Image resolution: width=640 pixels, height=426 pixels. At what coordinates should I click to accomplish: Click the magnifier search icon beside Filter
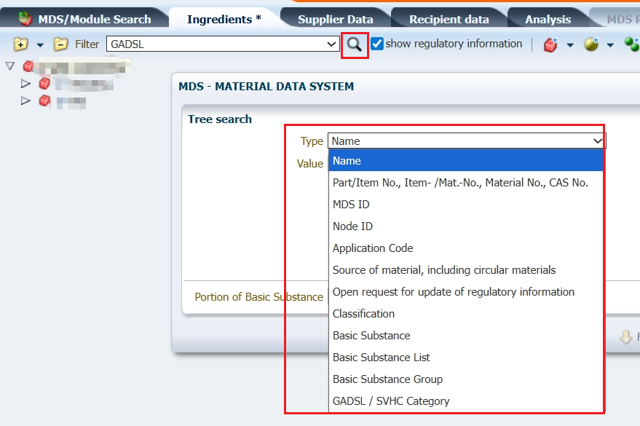[x=354, y=44]
